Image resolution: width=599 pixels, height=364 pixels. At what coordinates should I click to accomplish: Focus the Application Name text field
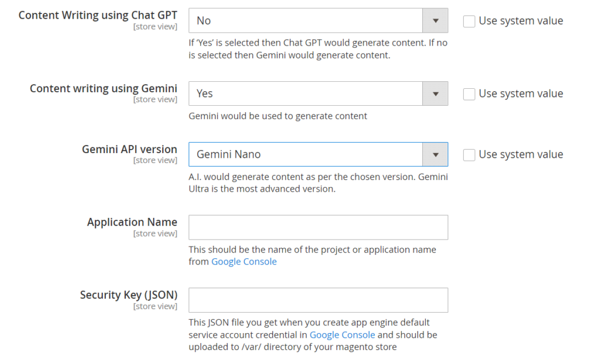click(318, 227)
